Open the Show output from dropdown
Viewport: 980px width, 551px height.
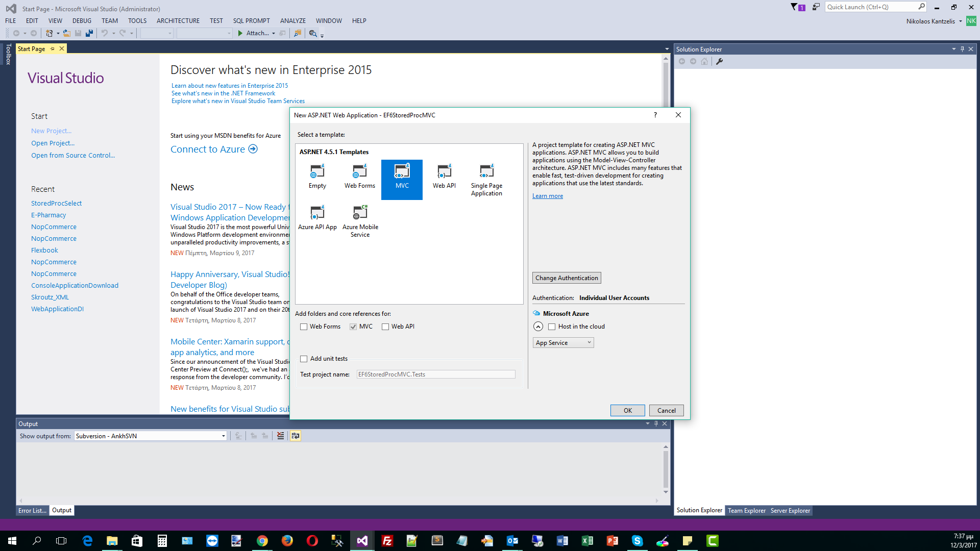coord(150,436)
